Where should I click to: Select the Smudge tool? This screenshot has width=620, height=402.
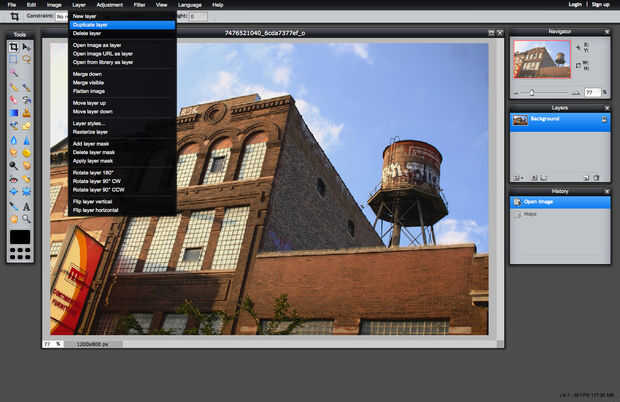[x=13, y=153]
